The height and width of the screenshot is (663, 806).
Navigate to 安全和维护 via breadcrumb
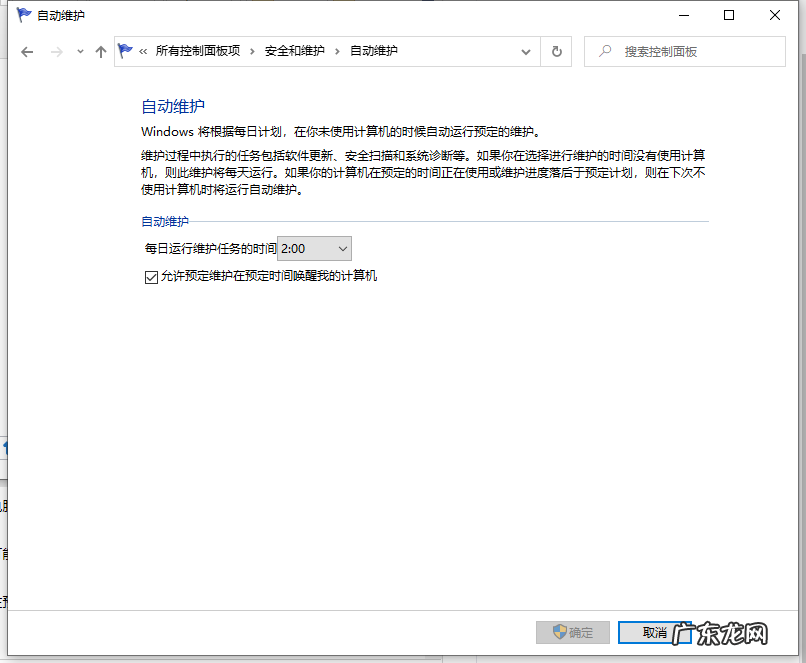pyautogui.click(x=296, y=51)
